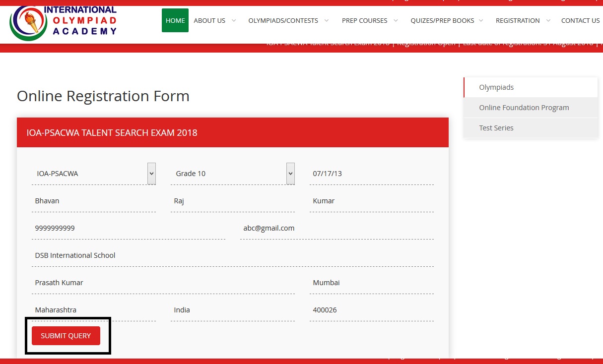The width and height of the screenshot is (603, 364).
Task: Click the DSB International School field
Action: [x=232, y=255]
